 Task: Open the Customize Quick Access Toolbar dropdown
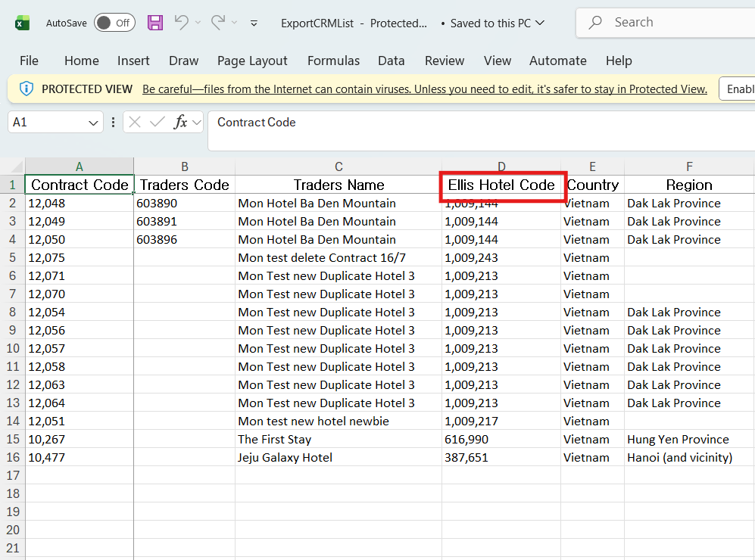click(x=254, y=23)
